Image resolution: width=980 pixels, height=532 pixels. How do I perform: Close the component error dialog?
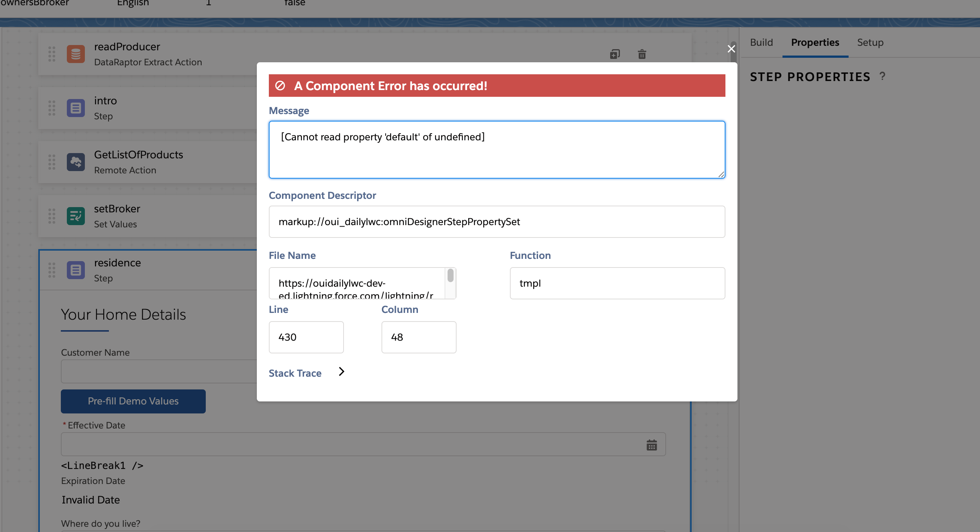(731, 49)
